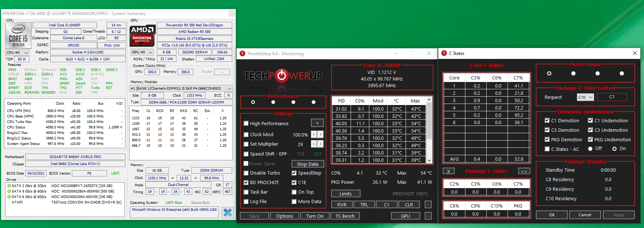
Task: Select second performance profile in C States window
Action: point(573,73)
